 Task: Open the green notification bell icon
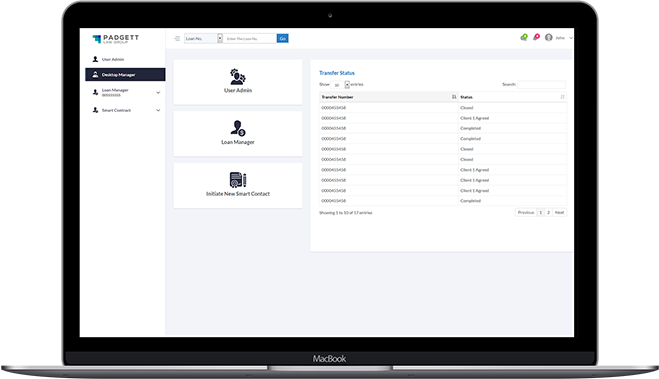(x=524, y=37)
